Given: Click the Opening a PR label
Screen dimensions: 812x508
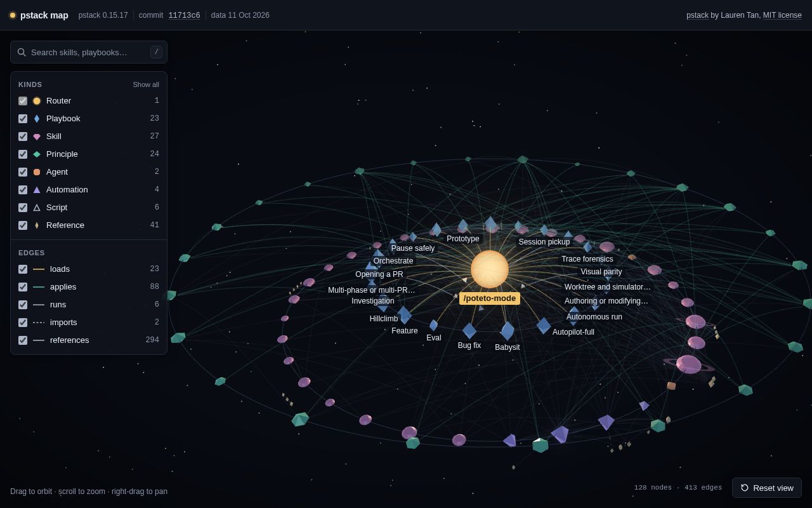Looking at the screenshot, I should pyautogui.click(x=379, y=274).
